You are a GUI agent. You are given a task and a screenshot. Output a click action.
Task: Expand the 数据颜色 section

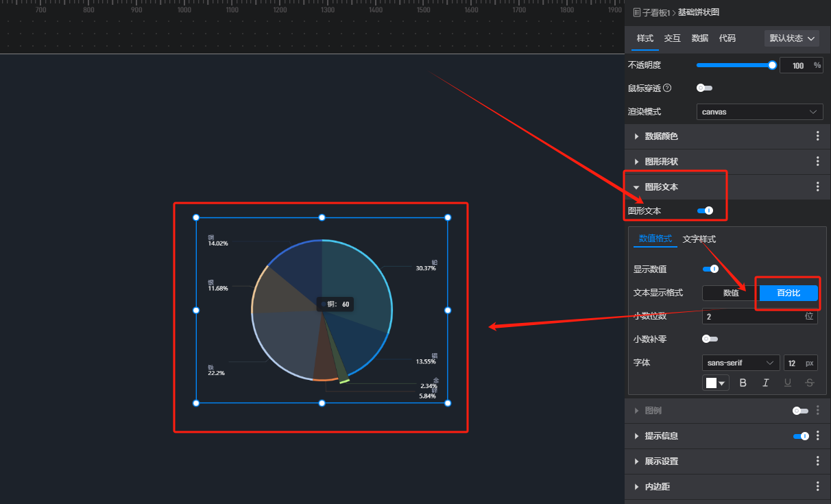(636, 136)
